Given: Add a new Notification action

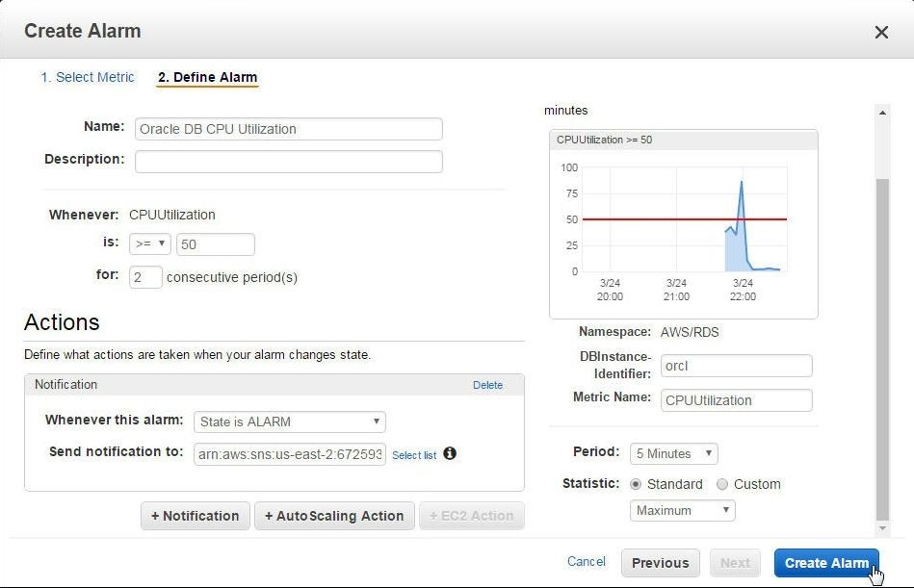Looking at the screenshot, I should click(x=196, y=516).
